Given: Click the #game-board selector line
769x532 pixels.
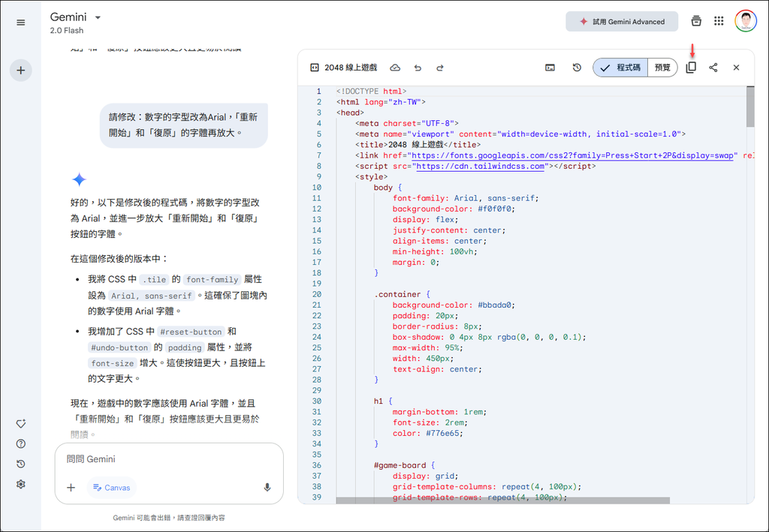Looking at the screenshot, I should pos(404,465).
